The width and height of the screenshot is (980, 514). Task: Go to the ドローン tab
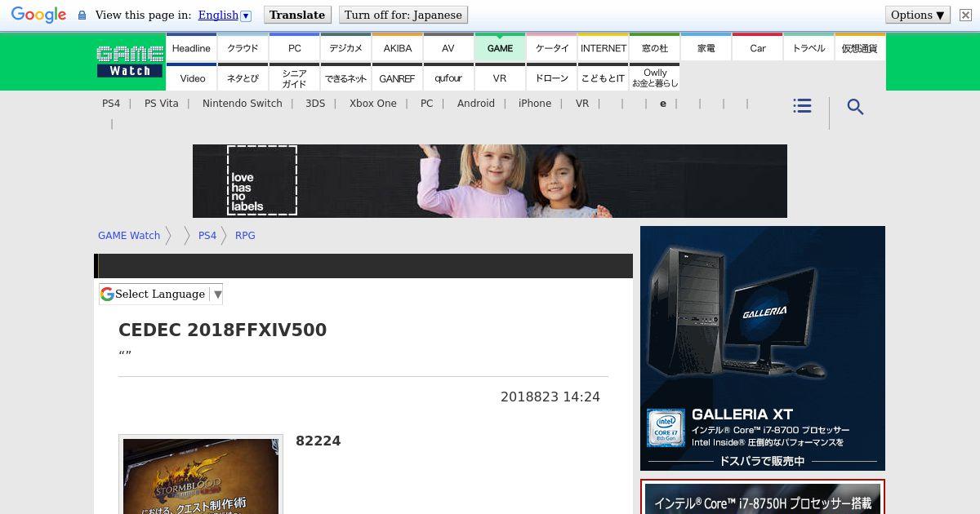(x=551, y=78)
